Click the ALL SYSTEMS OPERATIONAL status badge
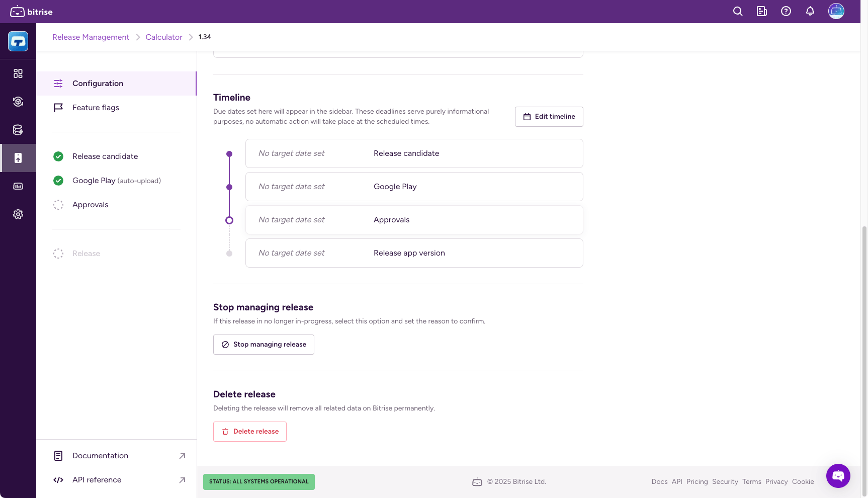Screen dimensions: 868x498 tap(258, 481)
